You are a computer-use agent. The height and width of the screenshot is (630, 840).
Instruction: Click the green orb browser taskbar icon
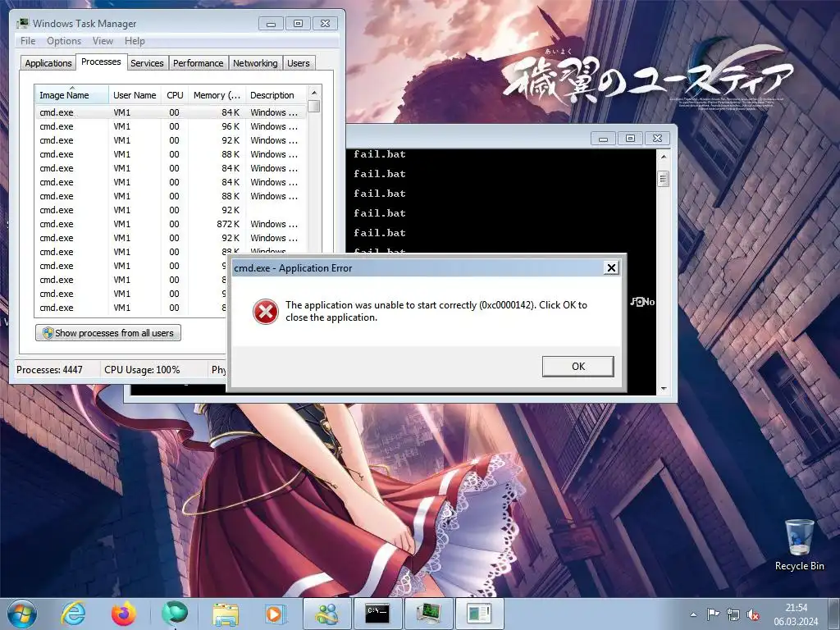point(175,614)
